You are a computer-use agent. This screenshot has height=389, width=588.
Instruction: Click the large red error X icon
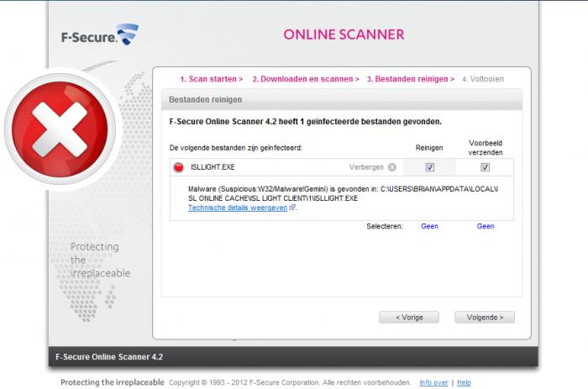coord(60,129)
